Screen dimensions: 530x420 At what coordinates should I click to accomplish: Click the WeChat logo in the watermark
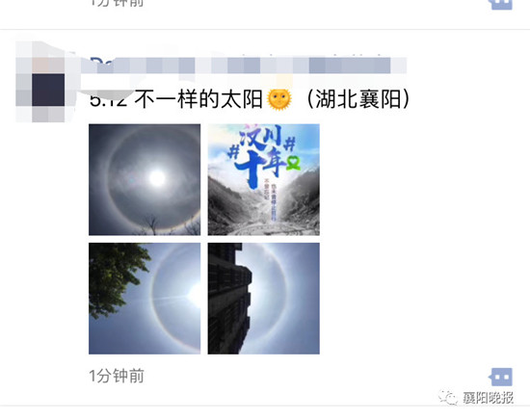[x=448, y=398]
